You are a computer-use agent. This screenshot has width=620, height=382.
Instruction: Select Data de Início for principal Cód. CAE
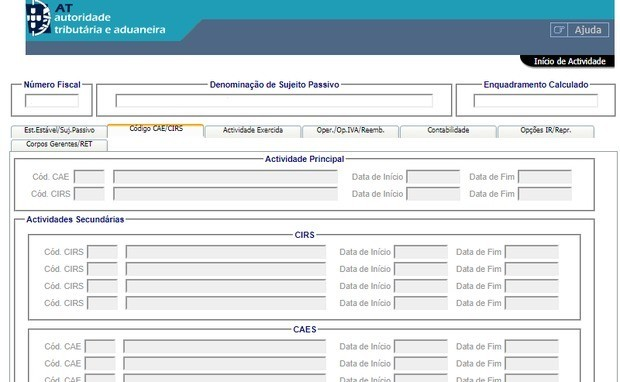point(433,177)
